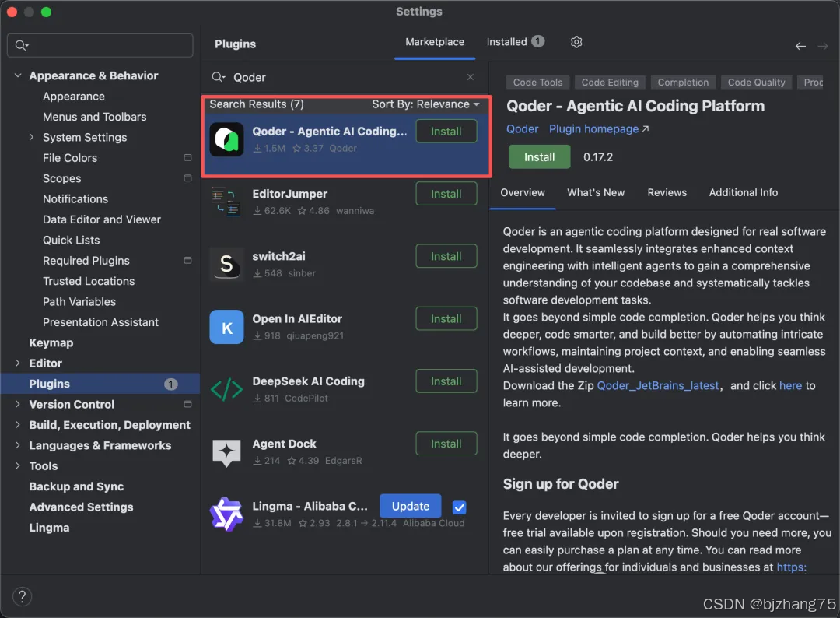This screenshot has width=840, height=618.
Task: Follow the 'here' link to learn more
Action: pyautogui.click(x=790, y=386)
